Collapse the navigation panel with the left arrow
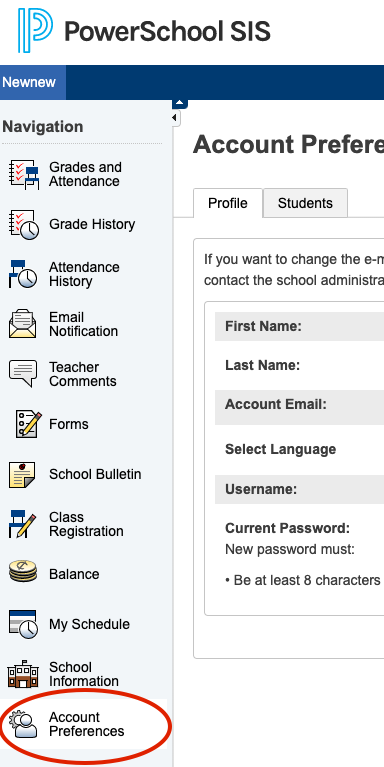This screenshot has height=767, width=384. 176,118
